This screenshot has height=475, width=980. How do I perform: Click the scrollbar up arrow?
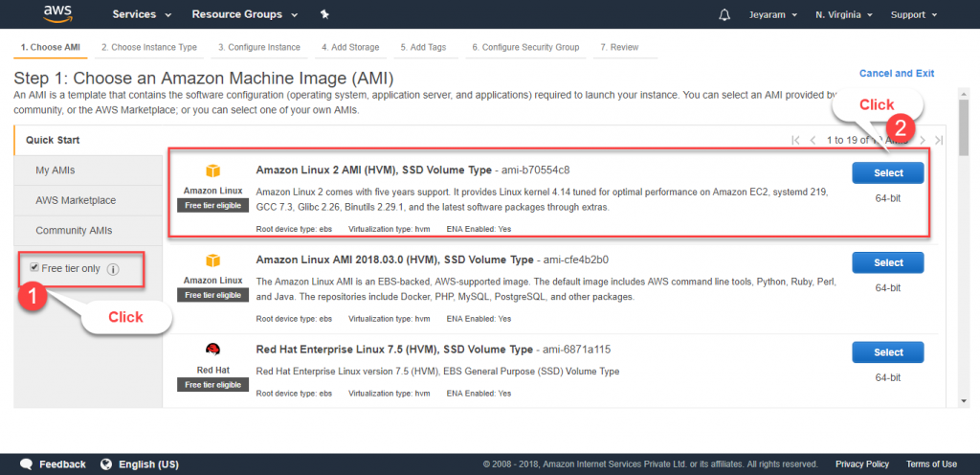[964, 93]
